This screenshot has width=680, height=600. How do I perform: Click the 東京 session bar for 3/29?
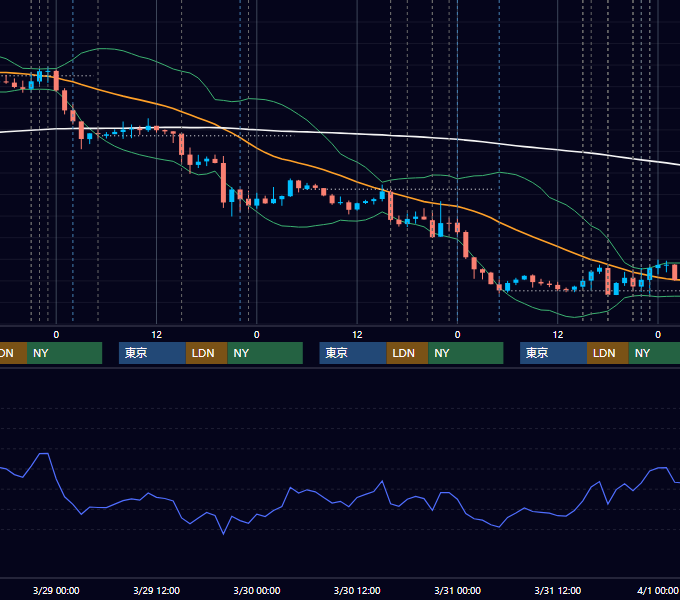(152, 353)
